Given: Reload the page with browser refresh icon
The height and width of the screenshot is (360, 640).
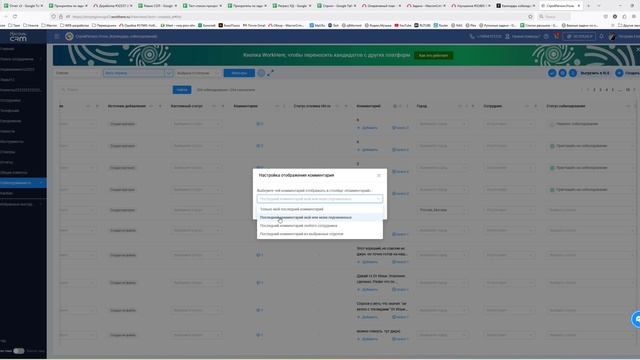Looking at the screenshot, I should [x=15, y=16].
